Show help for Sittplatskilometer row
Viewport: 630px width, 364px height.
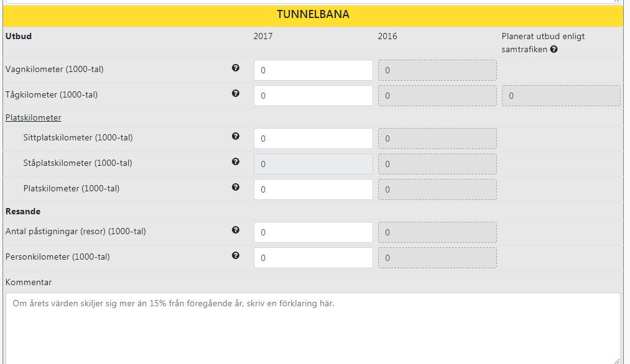click(236, 136)
